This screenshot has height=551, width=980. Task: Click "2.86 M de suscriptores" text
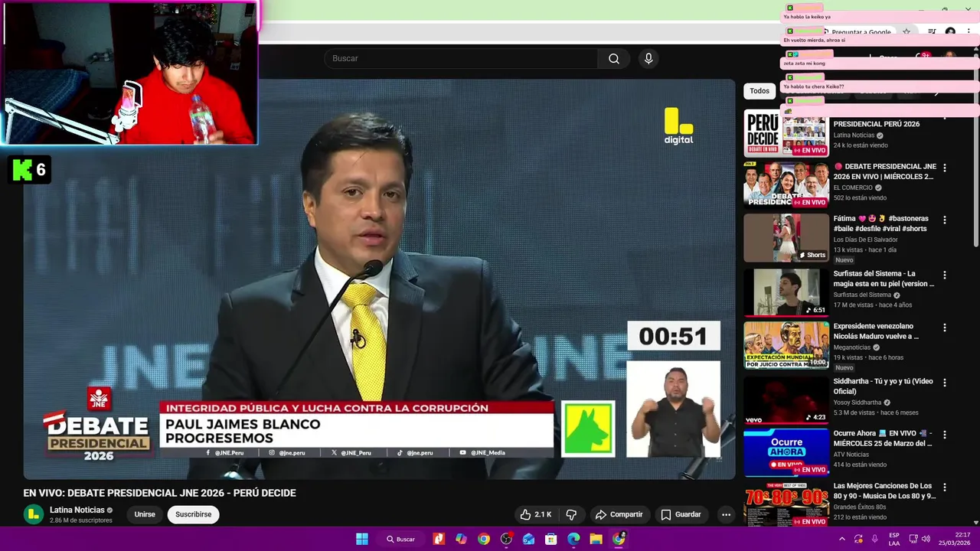pyautogui.click(x=81, y=520)
